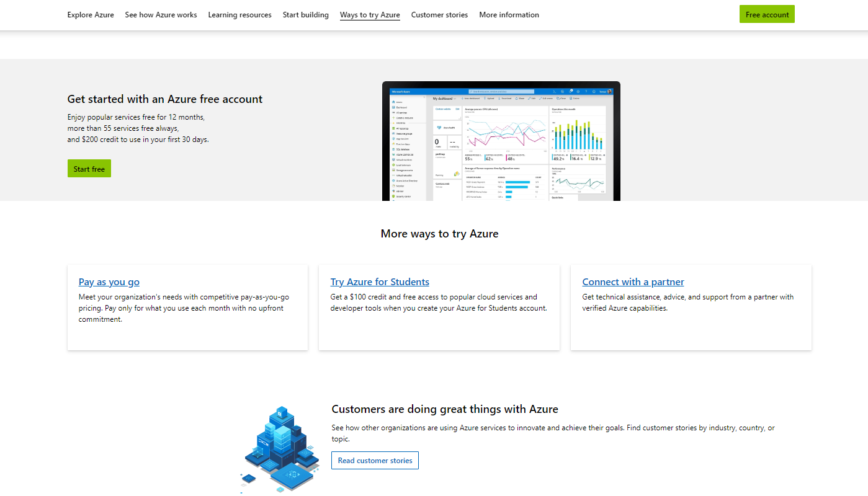Open the Connect with a partner link
This screenshot has width=868, height=496.
coord(633,282)
